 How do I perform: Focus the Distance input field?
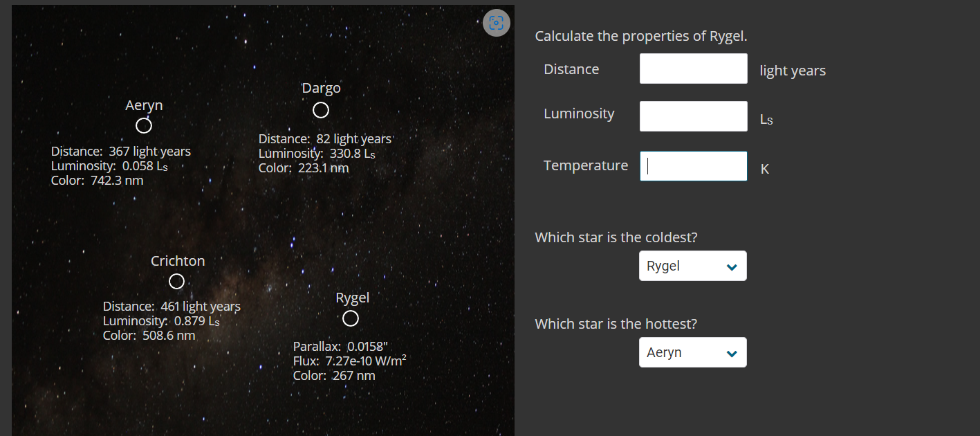693,69
